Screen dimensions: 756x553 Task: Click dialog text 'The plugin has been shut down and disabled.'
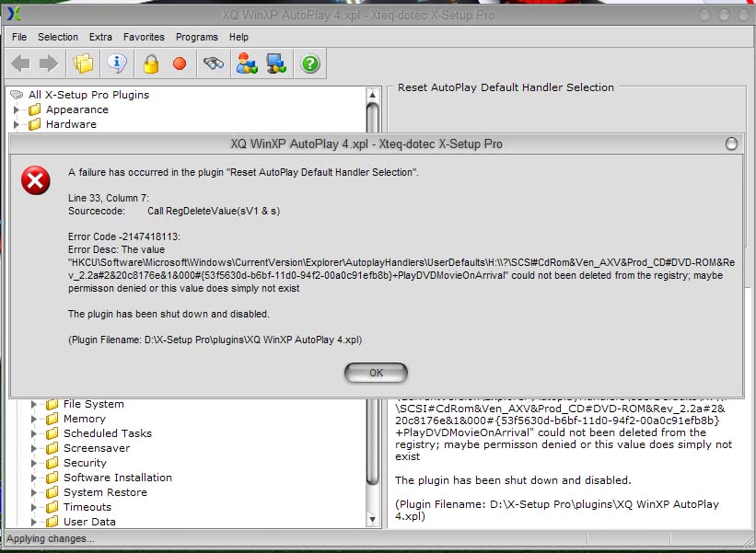pos(169,314)
